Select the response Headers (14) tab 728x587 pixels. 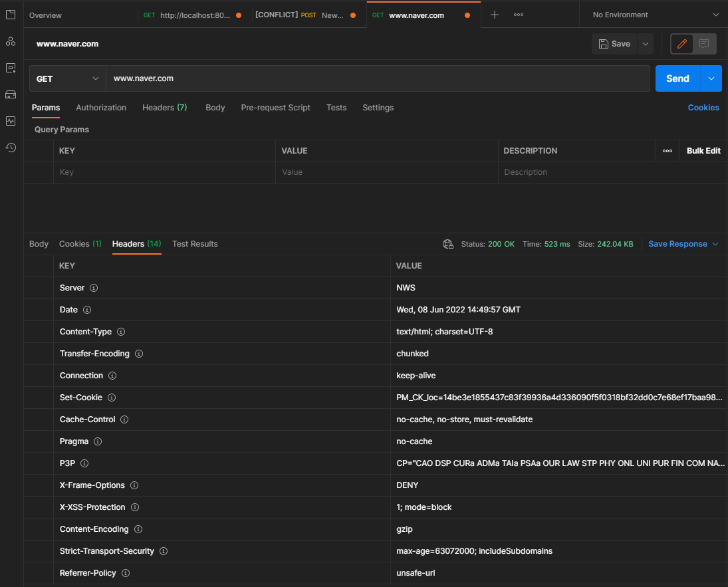(136, 244)
